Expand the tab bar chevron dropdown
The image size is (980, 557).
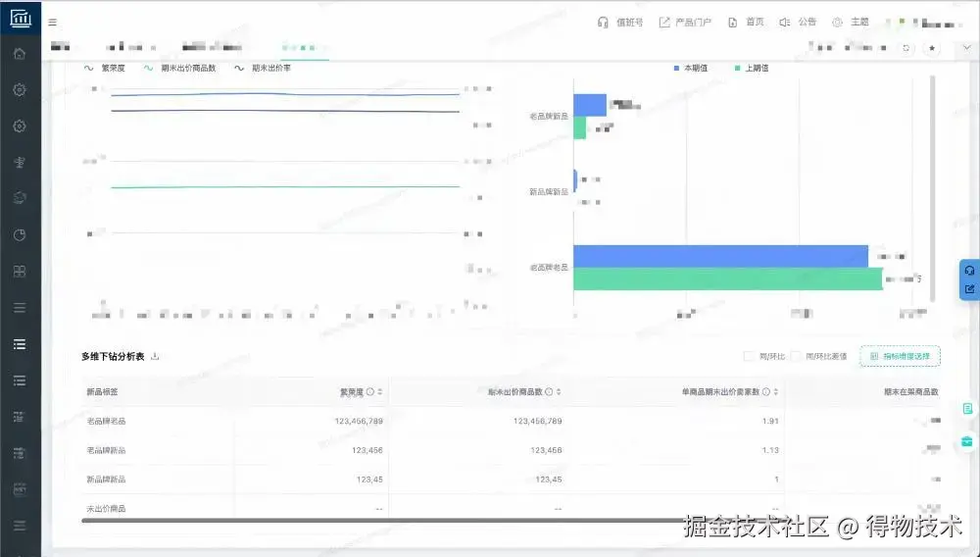pyautogui.click(x=967, y=47)
